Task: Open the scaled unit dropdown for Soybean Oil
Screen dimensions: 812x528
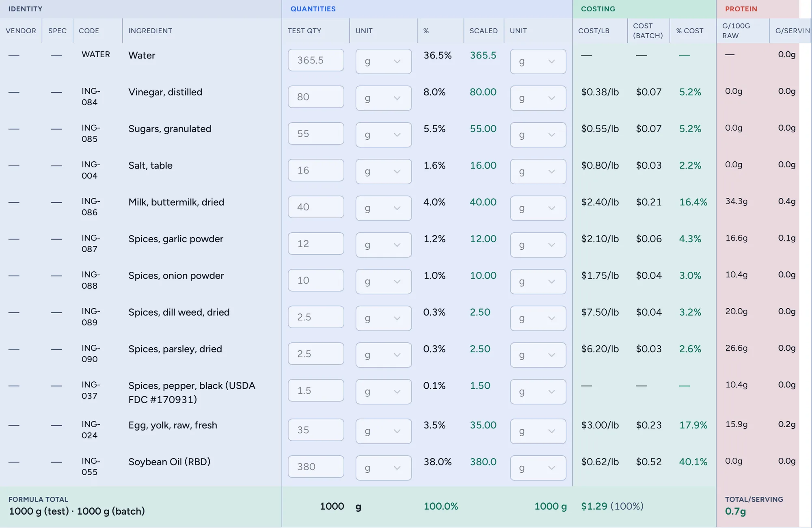Action: 538,468
